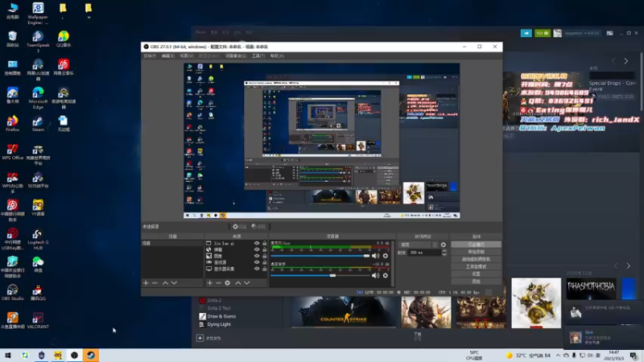Open TeamSpeak 3 desktop shortcut

[x=38, y=42]
